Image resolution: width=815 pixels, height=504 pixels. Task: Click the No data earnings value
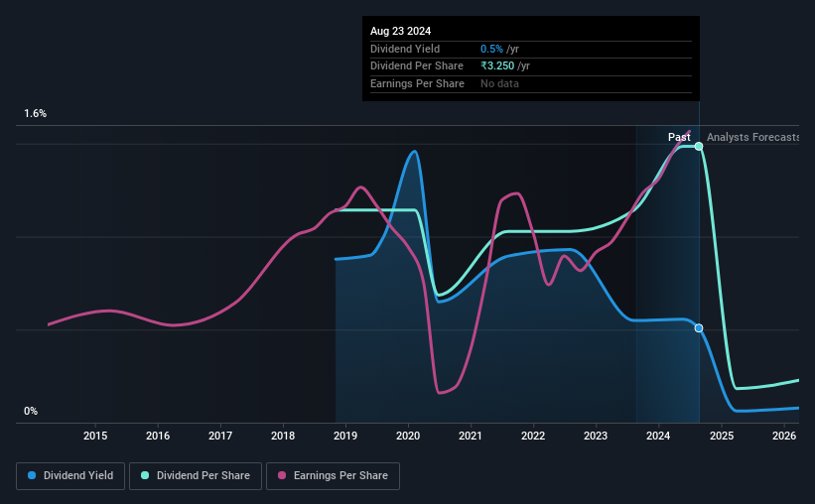(499, 83)
